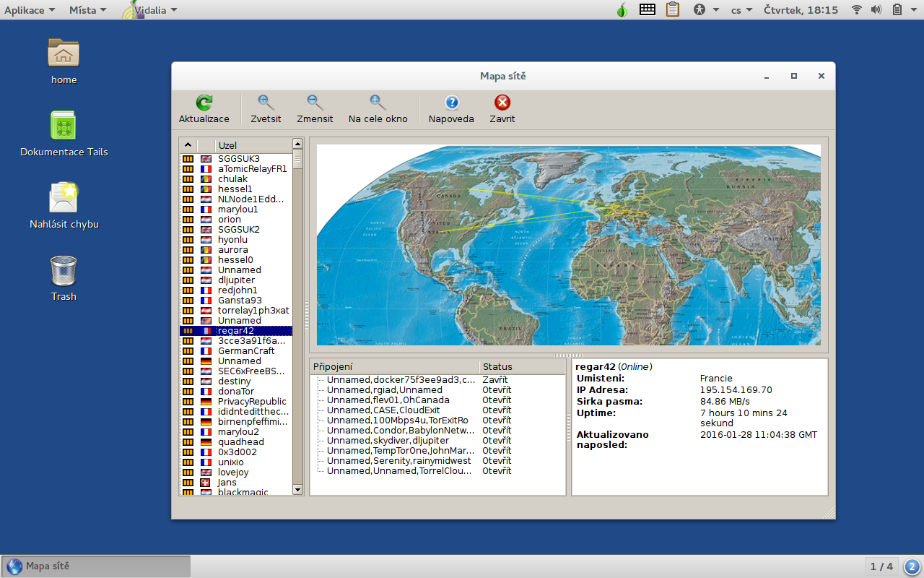Select the Unnamed,CASE,CloudExit connection
The image size is (924, 578).
383,410
